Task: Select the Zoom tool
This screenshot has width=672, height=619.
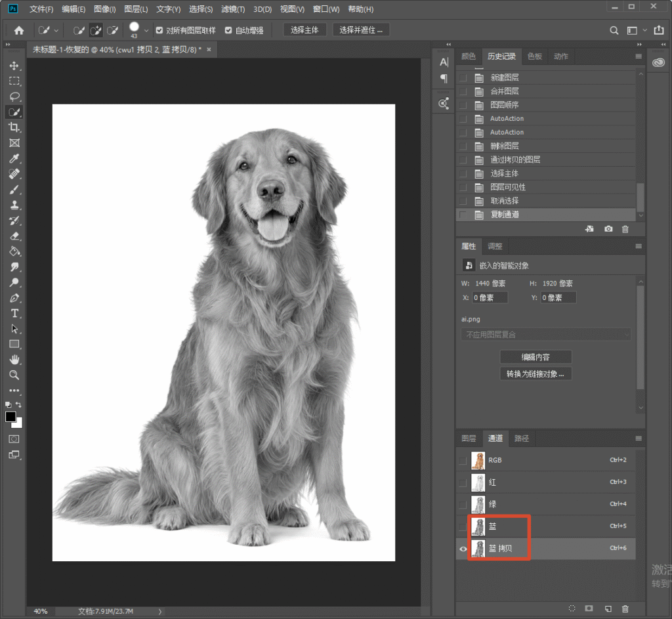Action: click(14, 375)
